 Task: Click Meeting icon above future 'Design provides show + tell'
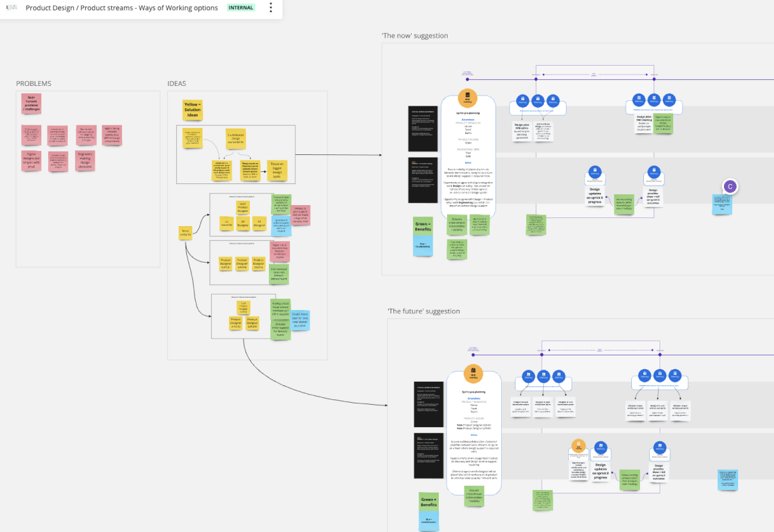point(660,447)
